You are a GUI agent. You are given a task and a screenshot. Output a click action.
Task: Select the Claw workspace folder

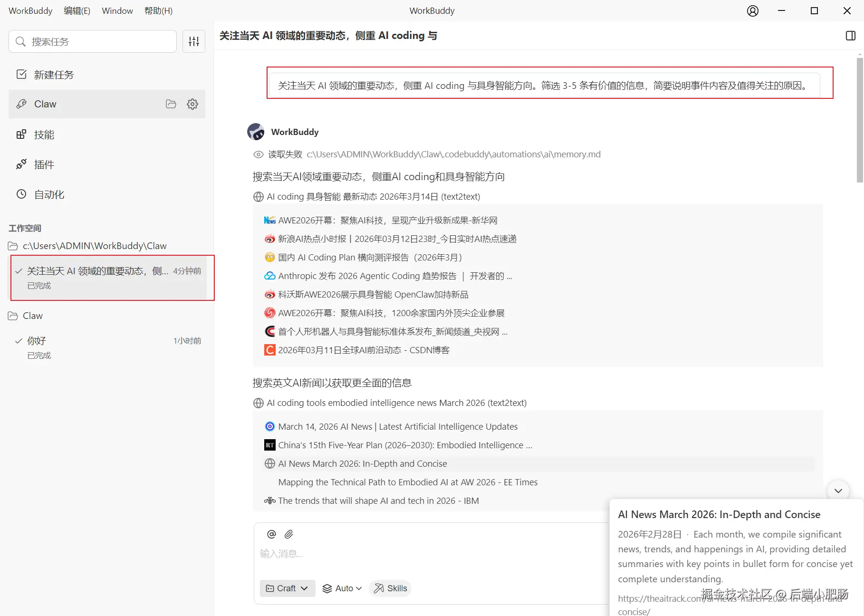click(x=26, y=316)
